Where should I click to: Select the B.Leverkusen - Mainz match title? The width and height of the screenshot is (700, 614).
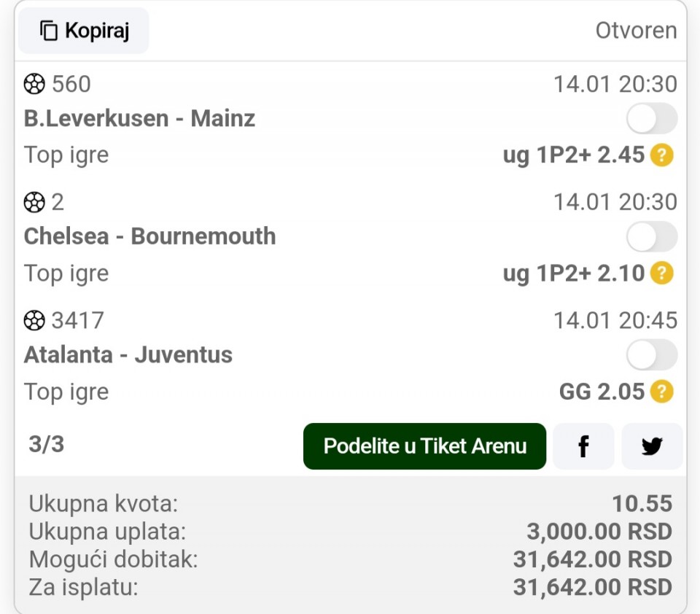[x=139, y=119]
